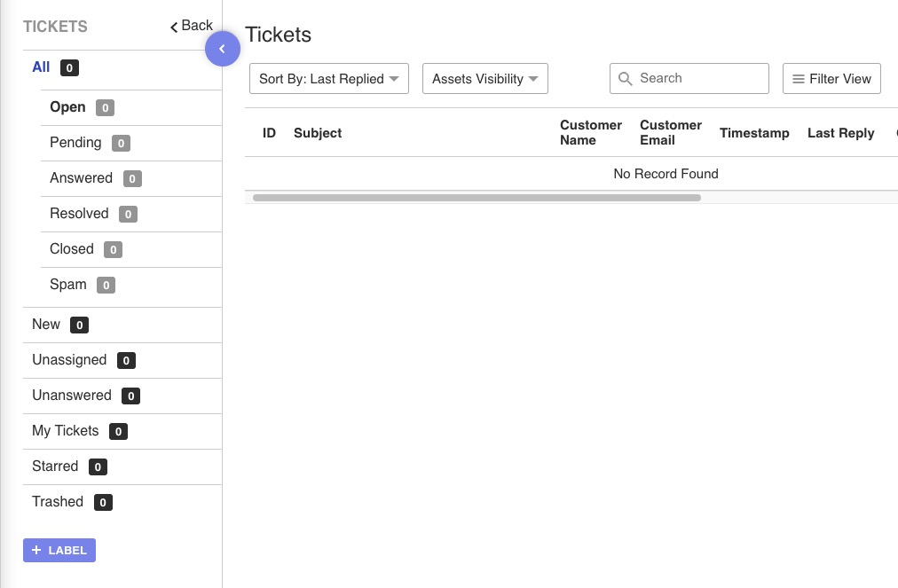Open the Spam folder
The image size is (898, 588).
tap(67, 284)
